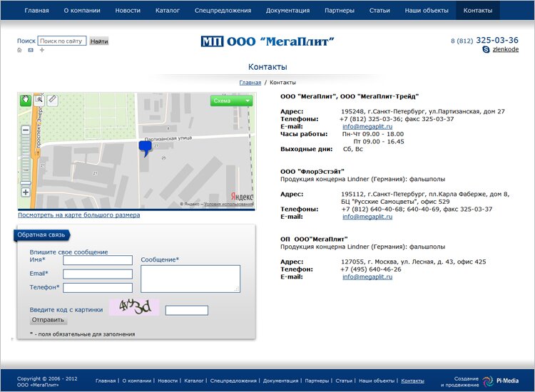The height and width of the screenshot is (392, 535).
Task: Click the Контакты page heading
Action: (267, 67)
